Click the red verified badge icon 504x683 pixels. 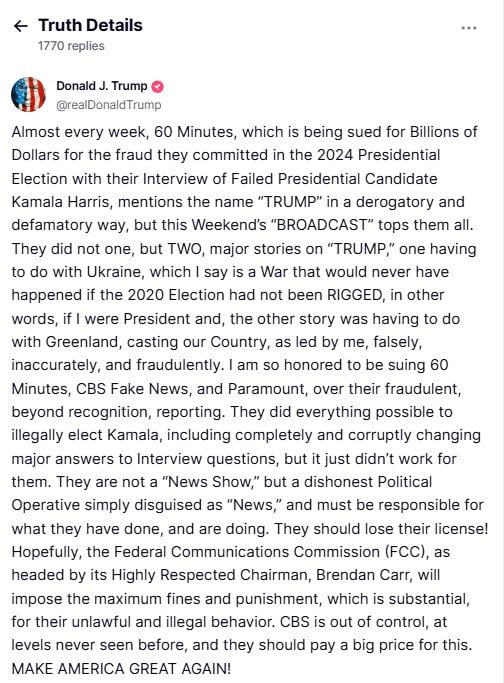tap(157, 86)
